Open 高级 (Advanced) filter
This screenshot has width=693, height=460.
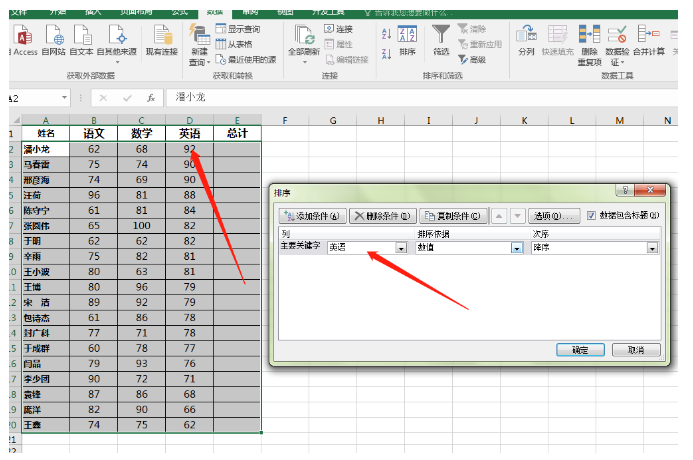coord(472,59)
